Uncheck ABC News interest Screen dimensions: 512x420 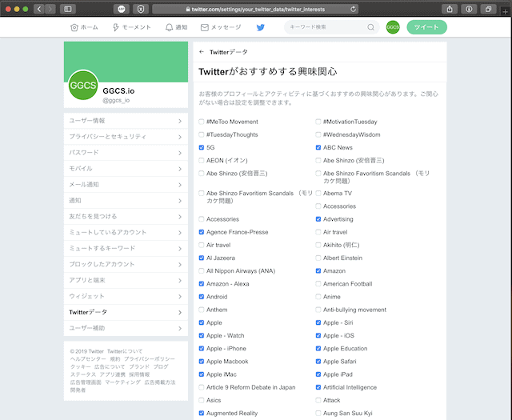click(x=318, y=148)
